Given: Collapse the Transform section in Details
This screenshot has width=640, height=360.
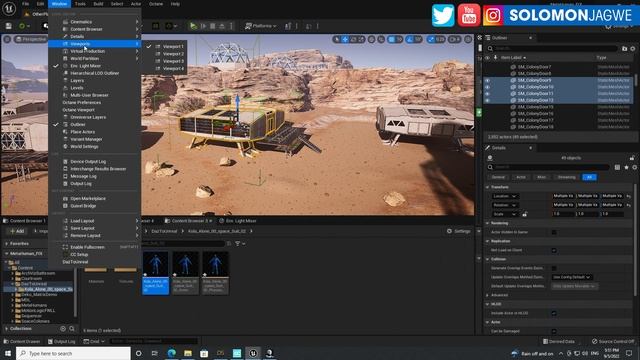Looking at the screenshot, I should (487, 187).
